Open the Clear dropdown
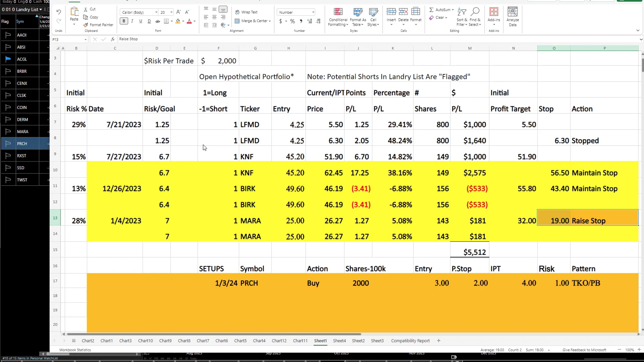The height and width of the screenshot is (362, 644). click(438, 18)
